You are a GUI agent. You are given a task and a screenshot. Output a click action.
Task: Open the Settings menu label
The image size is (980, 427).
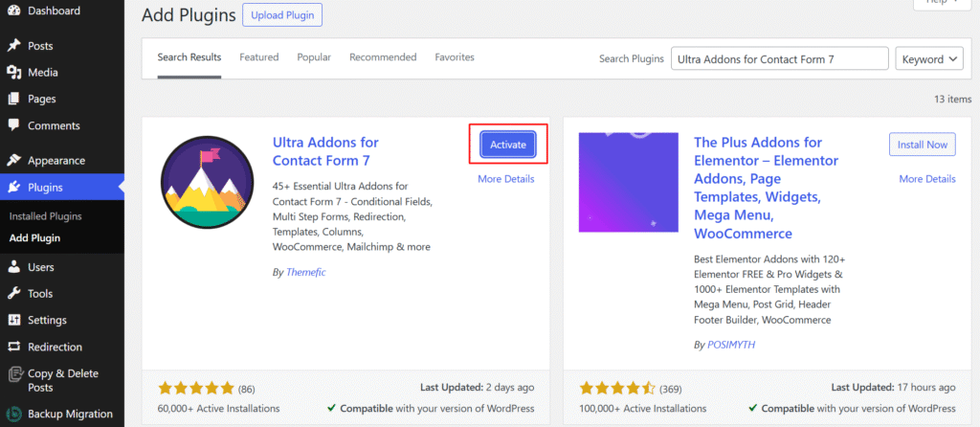[48, 320]
